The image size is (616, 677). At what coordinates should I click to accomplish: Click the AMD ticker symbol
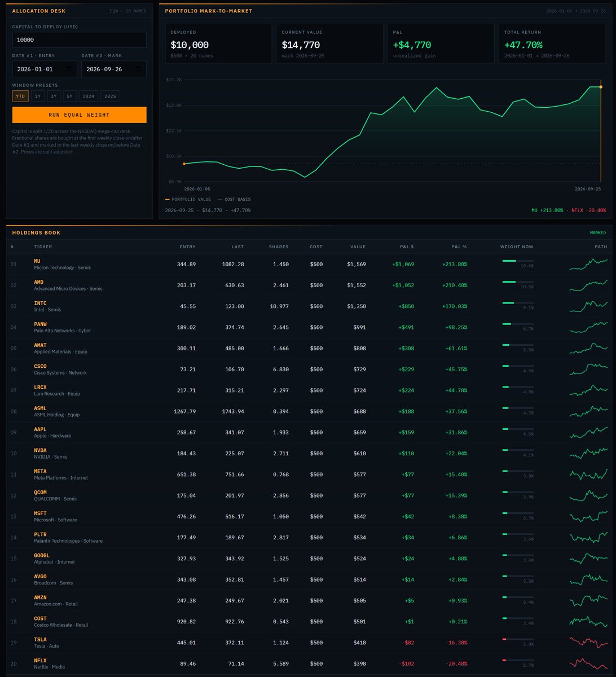[38, 282]
